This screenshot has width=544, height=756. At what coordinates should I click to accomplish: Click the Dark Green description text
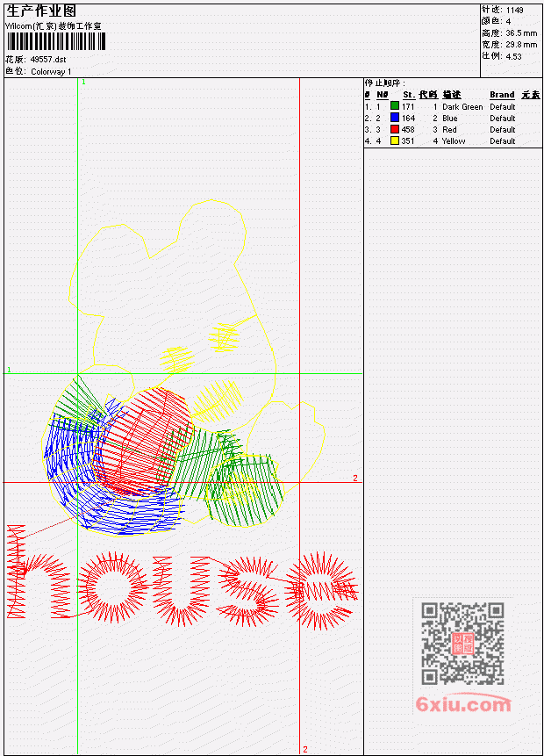462,107
